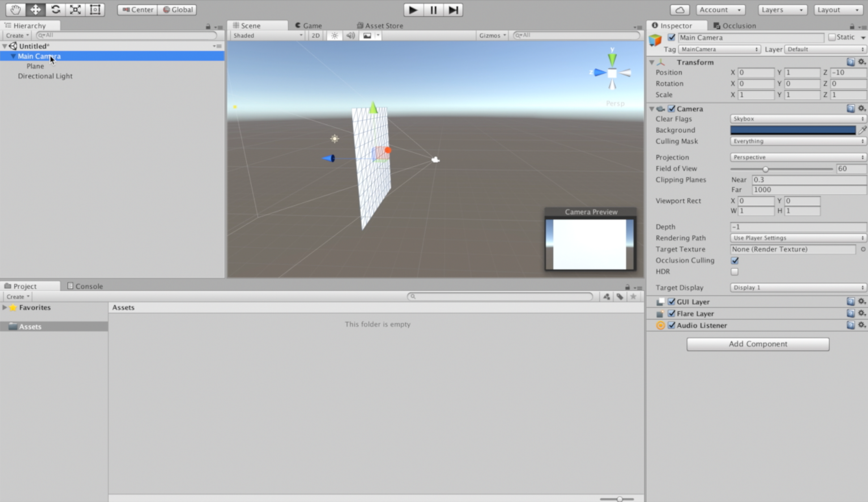Collapse the Main Camera hierarchy entry
Screen dimensions: 868x502
coord(13,56)
